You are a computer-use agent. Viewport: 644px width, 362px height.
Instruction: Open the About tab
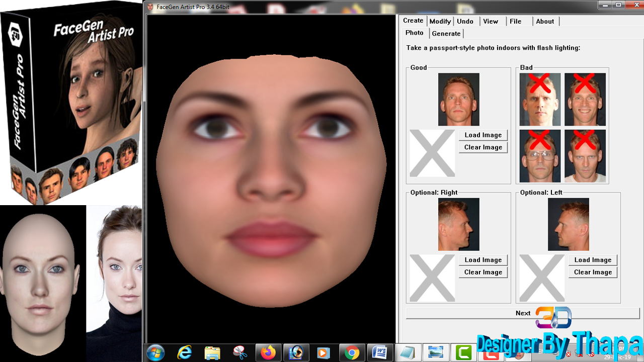[545, 21]
